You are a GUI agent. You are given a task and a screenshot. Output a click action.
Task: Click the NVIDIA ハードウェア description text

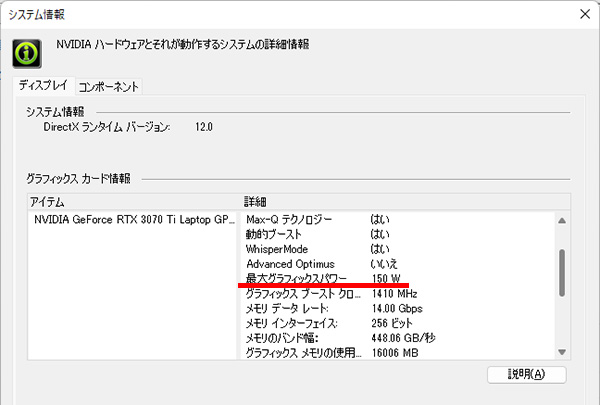(x=183, y=44)
